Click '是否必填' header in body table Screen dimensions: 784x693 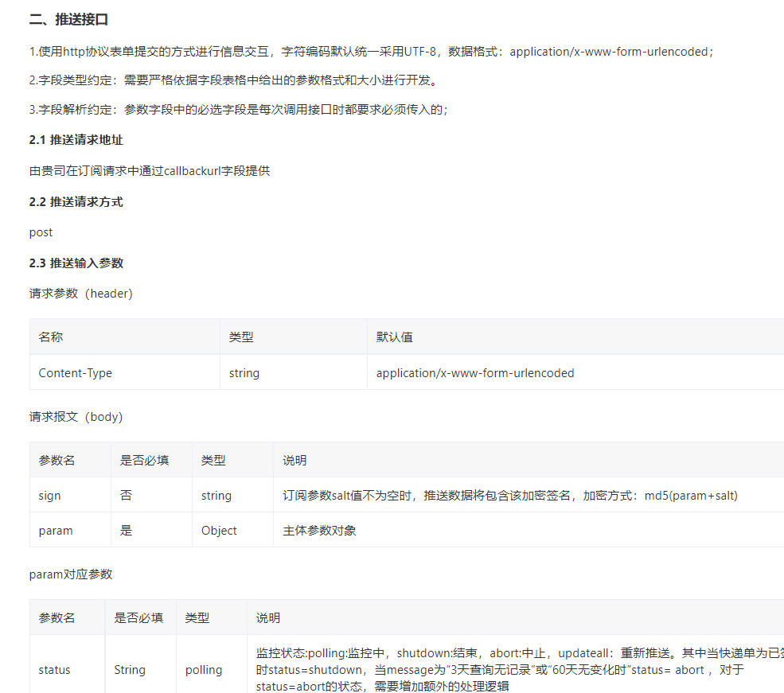coord(151,460)
